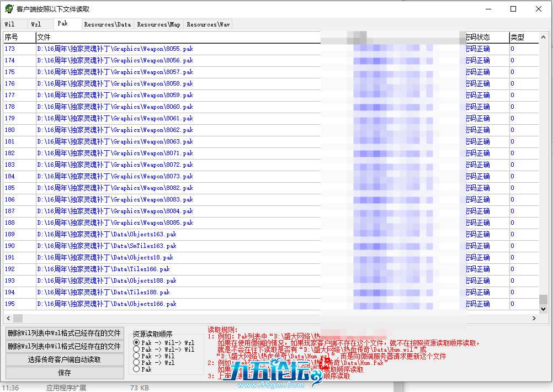
Task: Click the horizontal scroll left arrow
Action: coord(8,318)
